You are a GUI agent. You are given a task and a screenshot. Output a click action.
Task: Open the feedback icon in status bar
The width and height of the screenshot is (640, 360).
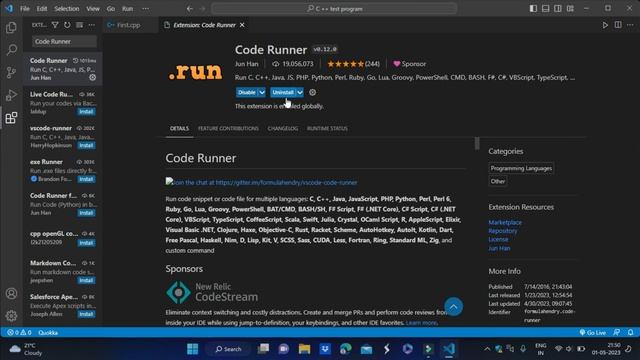[x=617, y=333]
